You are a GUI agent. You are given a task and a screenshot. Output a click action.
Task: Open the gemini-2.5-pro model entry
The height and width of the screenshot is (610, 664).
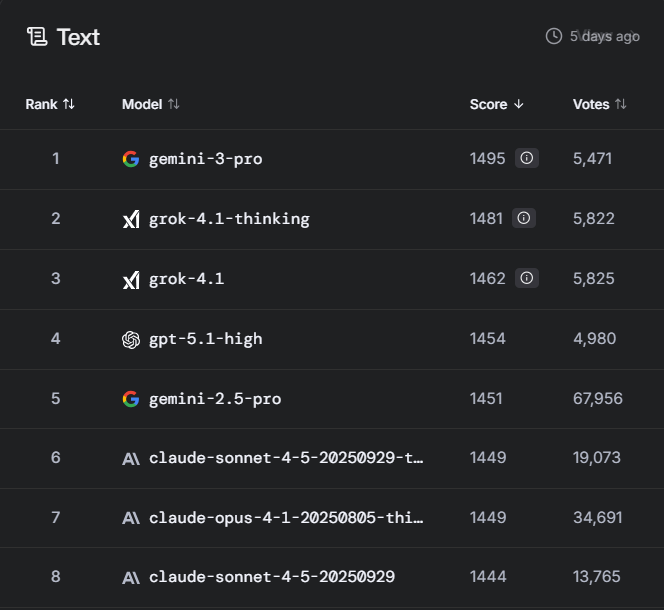[x=215, y=399]
